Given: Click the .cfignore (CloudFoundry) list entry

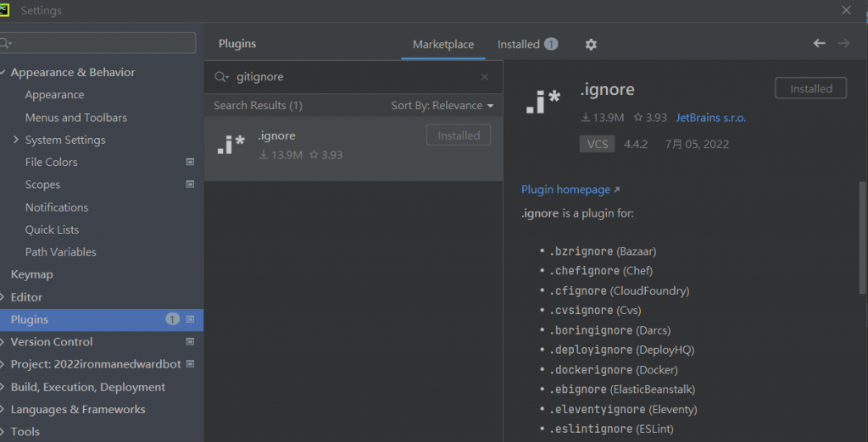Looking at the screenshot, I should [619, 291].
